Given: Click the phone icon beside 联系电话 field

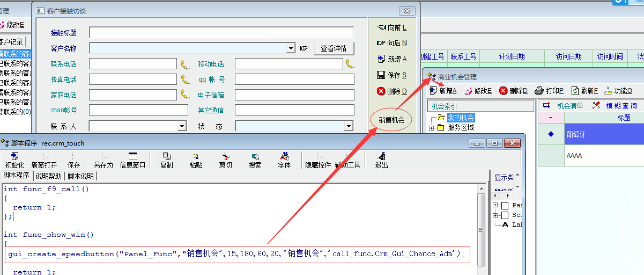Looking at the screenshot, I should point(185,64).
